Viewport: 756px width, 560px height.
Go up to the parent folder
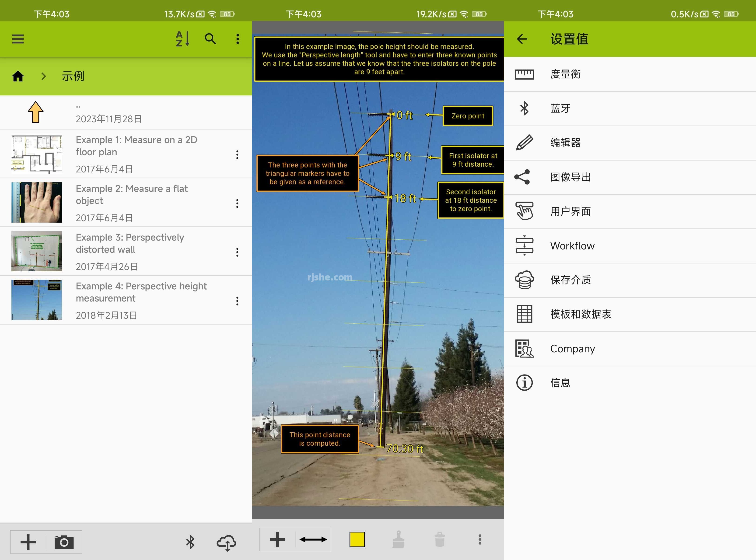tap(36, 112)
